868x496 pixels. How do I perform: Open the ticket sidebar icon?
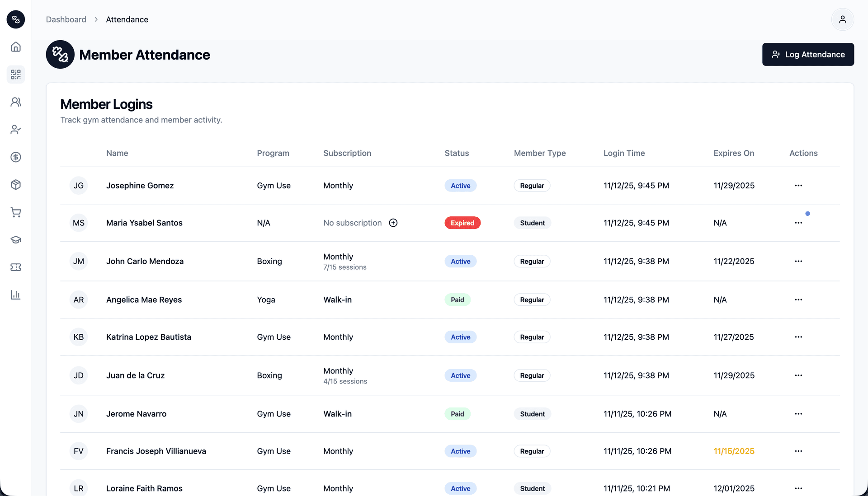tap(16, 267)
